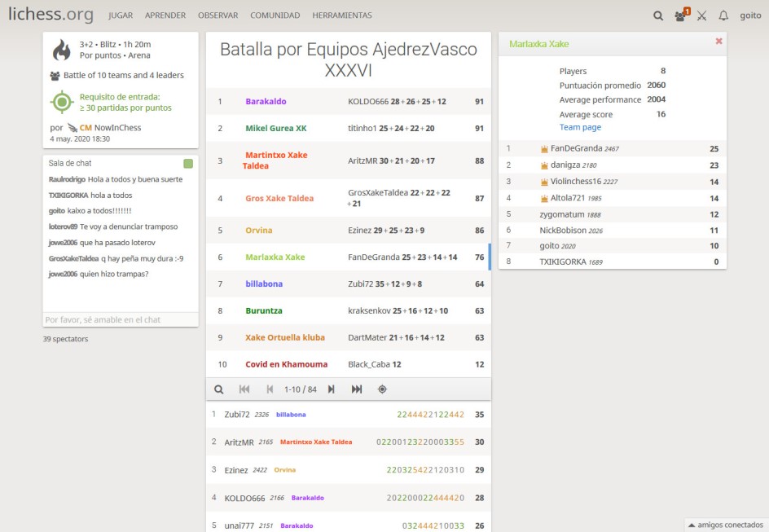Click the crossed swords challenges icon
Screen dimensions: 769x532
701,15
